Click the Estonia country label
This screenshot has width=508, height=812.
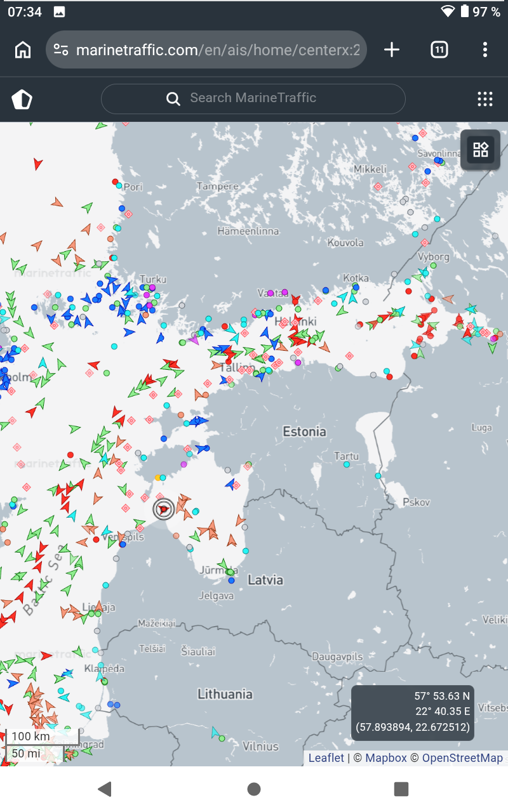click(x=304, y=431)
